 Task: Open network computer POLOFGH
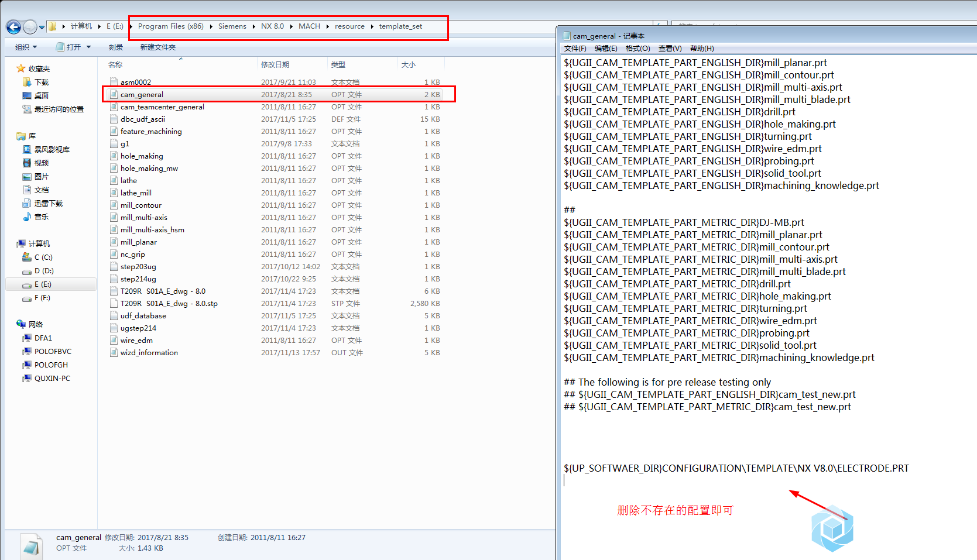[51, 365]
